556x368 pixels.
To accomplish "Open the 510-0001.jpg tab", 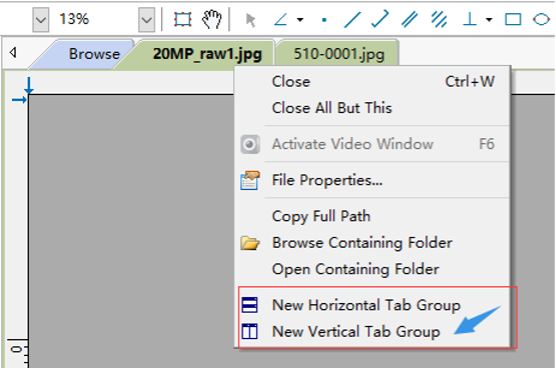I will (x=339, y=54).
